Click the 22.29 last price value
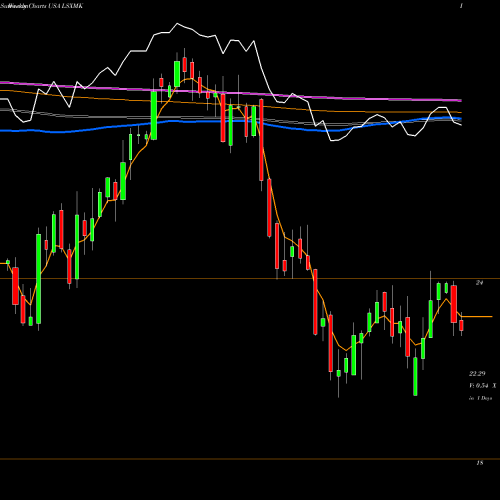Image resolution: width=500 pixels, height=500 pixels. [x=477, y=374]
